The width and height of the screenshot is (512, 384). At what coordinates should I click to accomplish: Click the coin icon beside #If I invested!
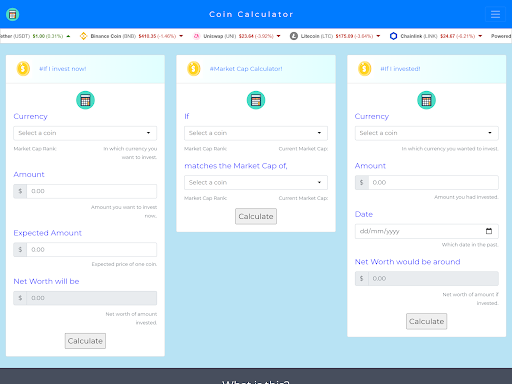click(x=364, y=69)
